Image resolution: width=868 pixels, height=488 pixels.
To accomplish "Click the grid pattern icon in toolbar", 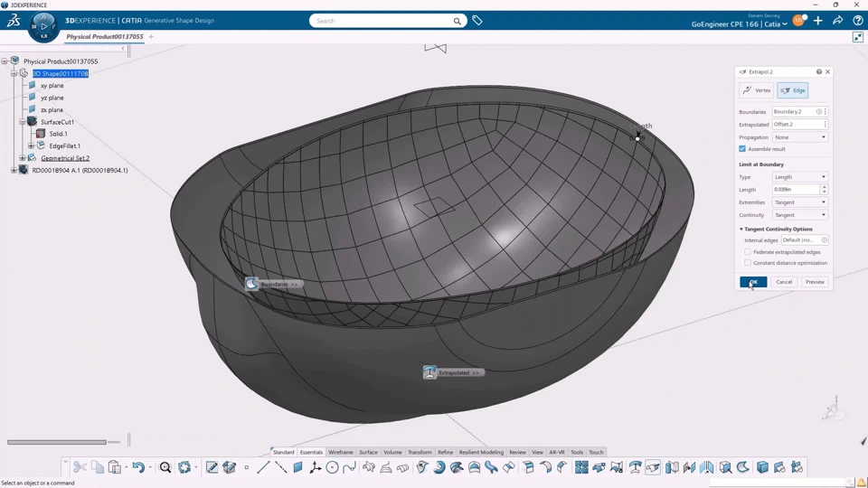I will coord(581,467).
